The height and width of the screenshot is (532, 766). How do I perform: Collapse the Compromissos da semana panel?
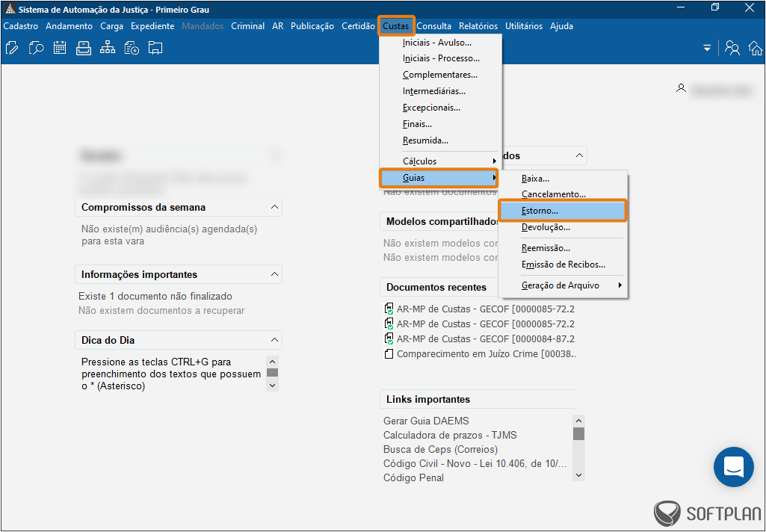[x=274, y=207]
